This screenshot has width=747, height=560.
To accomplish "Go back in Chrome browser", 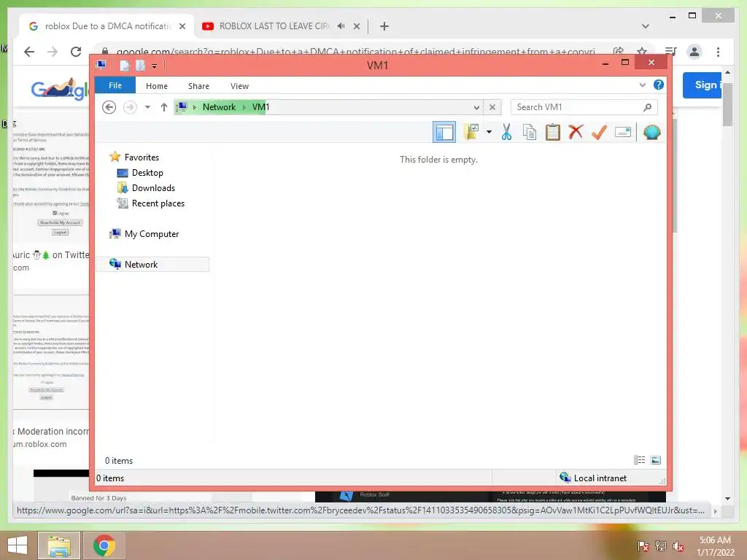I will tap(29, 52).
